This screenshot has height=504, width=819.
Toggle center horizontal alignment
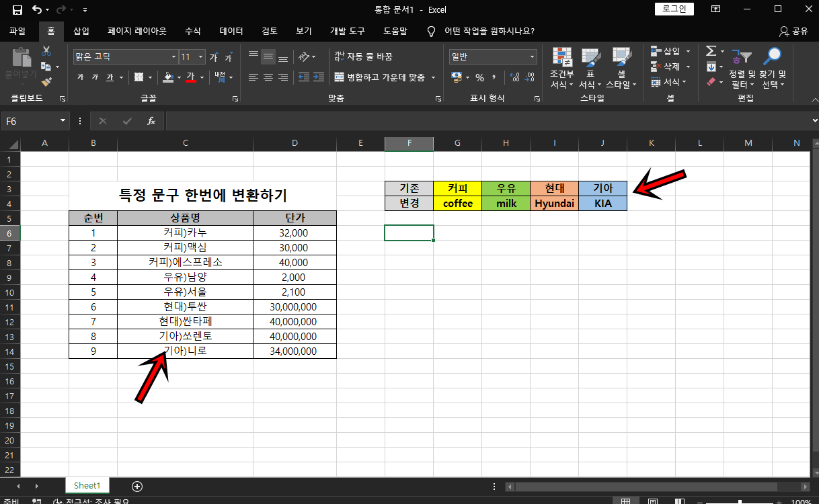click(268, 77)
